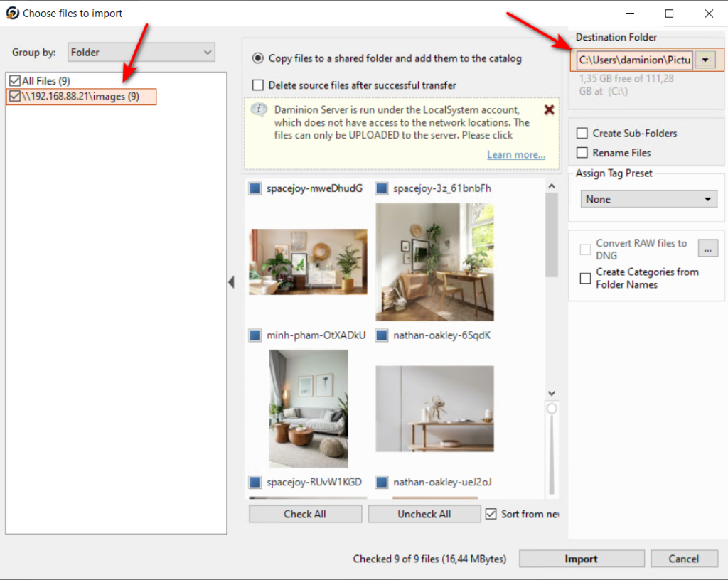Collapse the left panel with the arrow
Screen dimensions: 728x580
coord(231,283)
